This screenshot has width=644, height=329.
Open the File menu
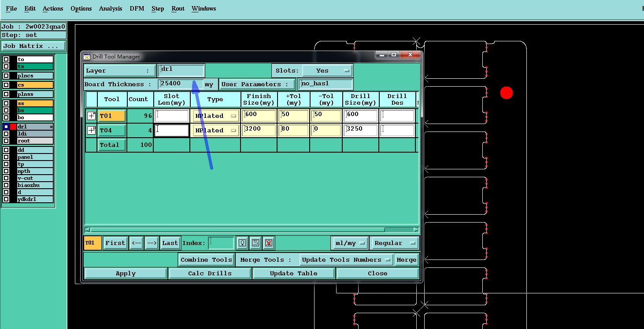[x=11, y=8]
